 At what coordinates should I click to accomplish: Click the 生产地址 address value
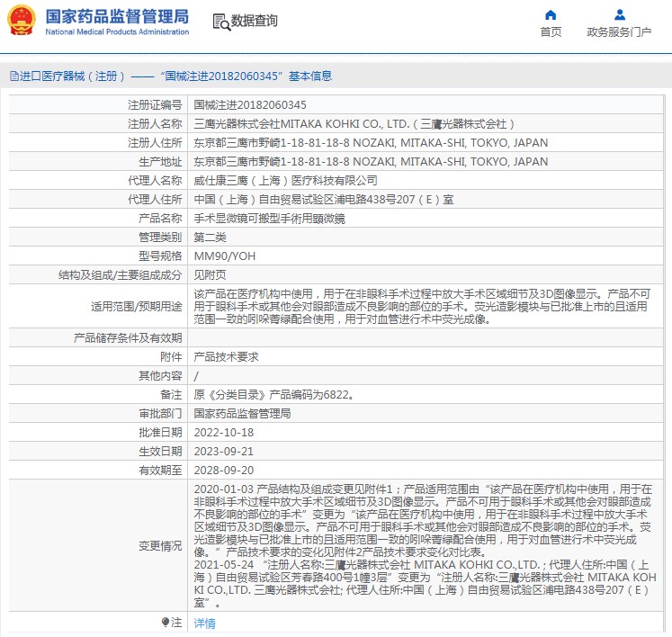(x=371, y=162)
